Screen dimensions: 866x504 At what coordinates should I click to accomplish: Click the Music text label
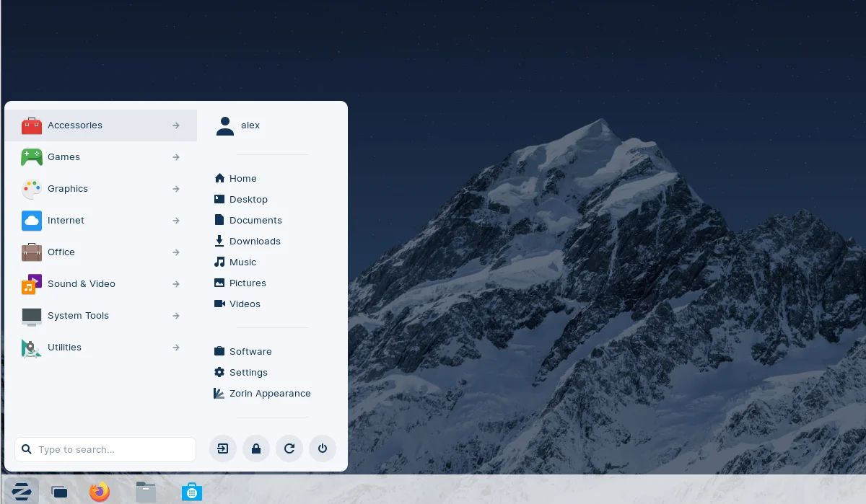pos(242,262)
